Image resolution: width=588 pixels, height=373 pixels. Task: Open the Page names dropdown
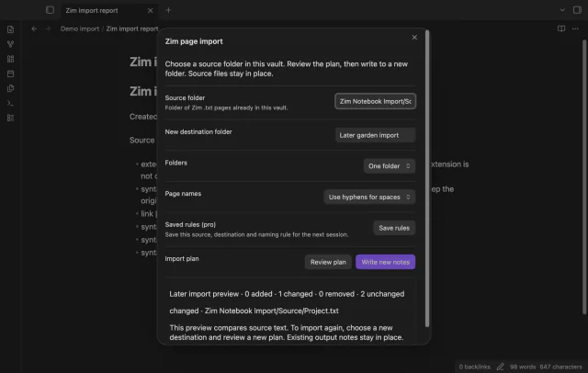point(369,197)
